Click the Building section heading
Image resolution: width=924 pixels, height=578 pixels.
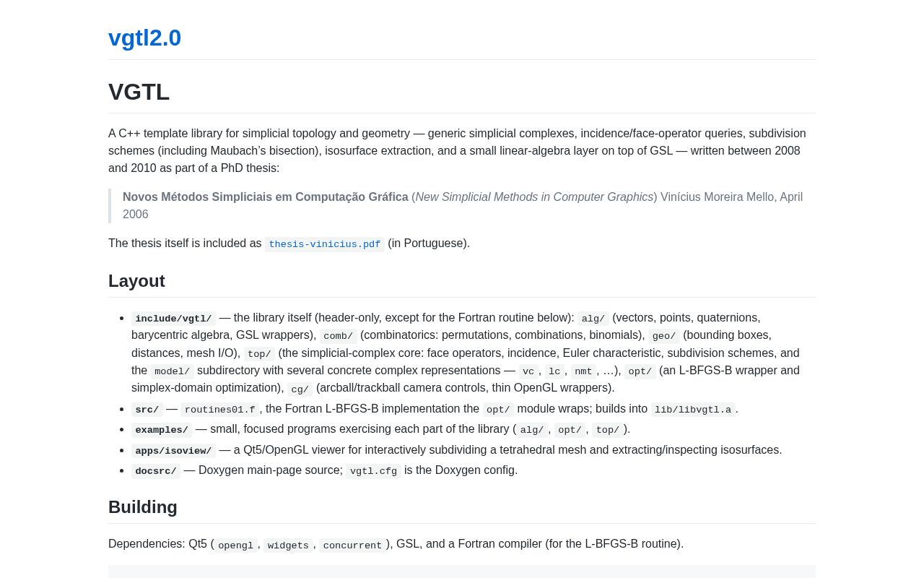(x=143, y=507)
